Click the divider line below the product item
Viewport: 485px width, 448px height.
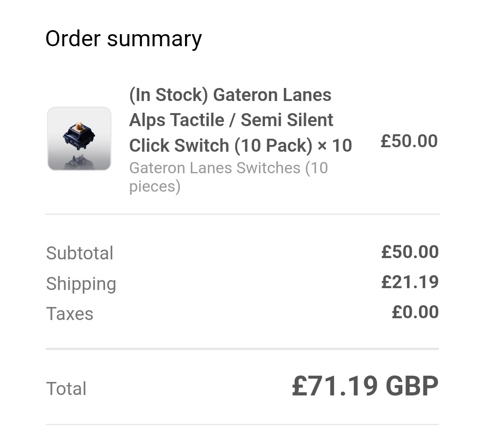tap(242, 214)
